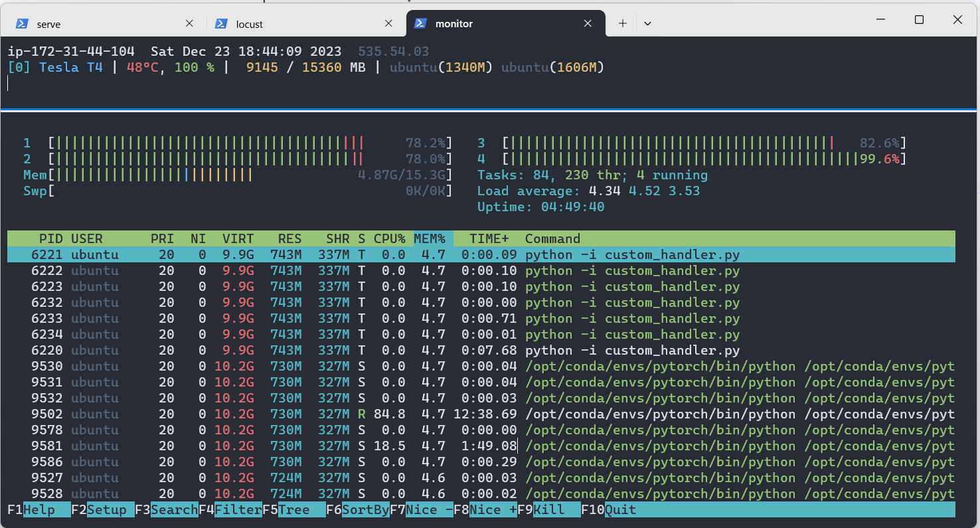The width and height of the screenshot is (980, 528).
Task: Minimize the terminal window
Action: tap(881, 20)
